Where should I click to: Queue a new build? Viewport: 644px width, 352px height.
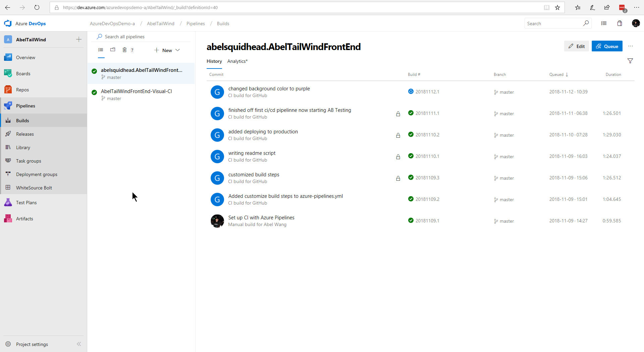(607, 46)
